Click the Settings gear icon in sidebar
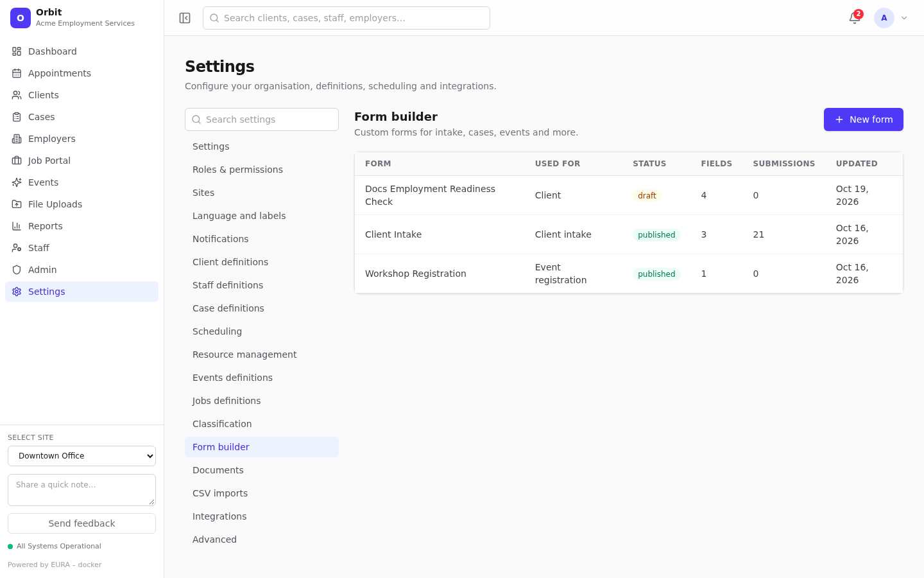This screenshot has width=924, height=578. (17, 292)
